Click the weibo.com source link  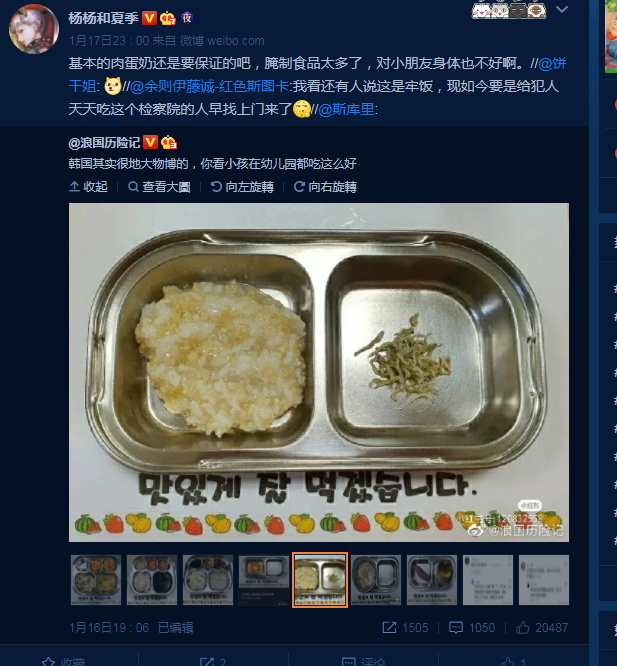(236, 41)
